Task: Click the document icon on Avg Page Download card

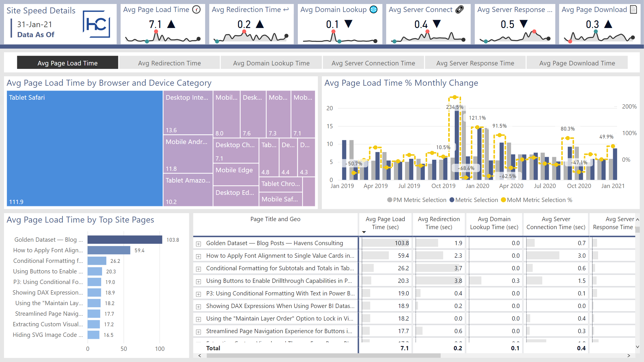Action: pyautogui.click(x=633, y=10)
